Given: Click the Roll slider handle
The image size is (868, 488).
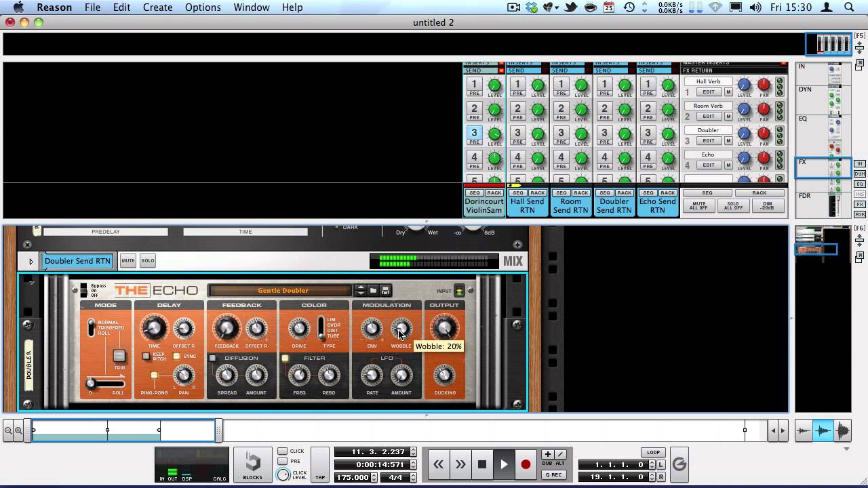Looking at the screenshot, I should click(x=91, y=383).
